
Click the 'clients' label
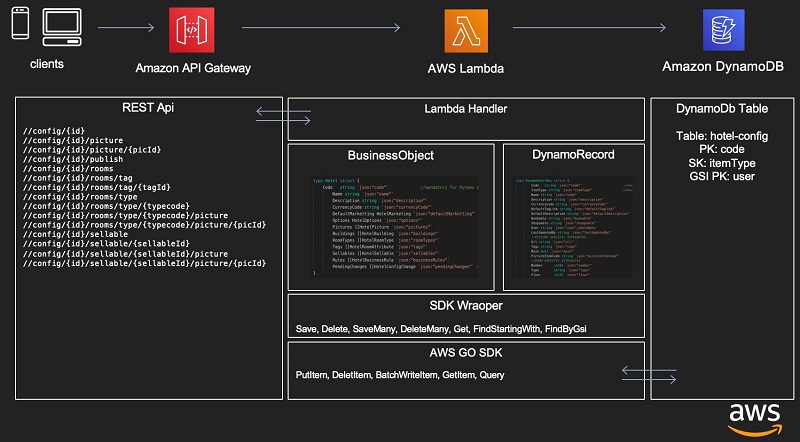47,64
